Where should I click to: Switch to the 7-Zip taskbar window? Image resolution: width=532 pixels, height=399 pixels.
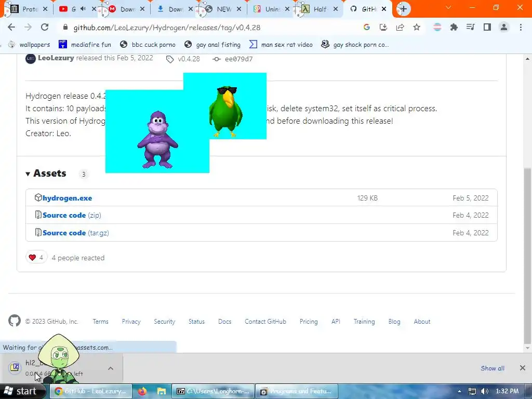[x=213, y=391]
